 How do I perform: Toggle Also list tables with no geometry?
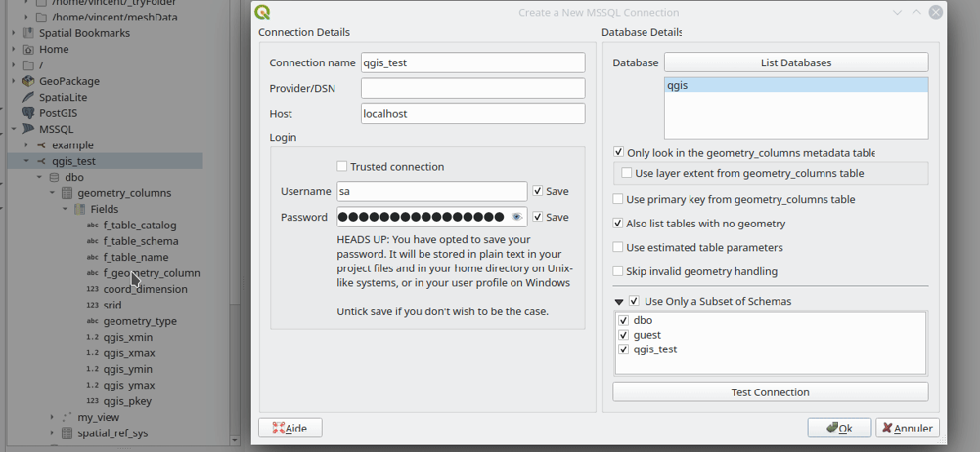(618, 224)
